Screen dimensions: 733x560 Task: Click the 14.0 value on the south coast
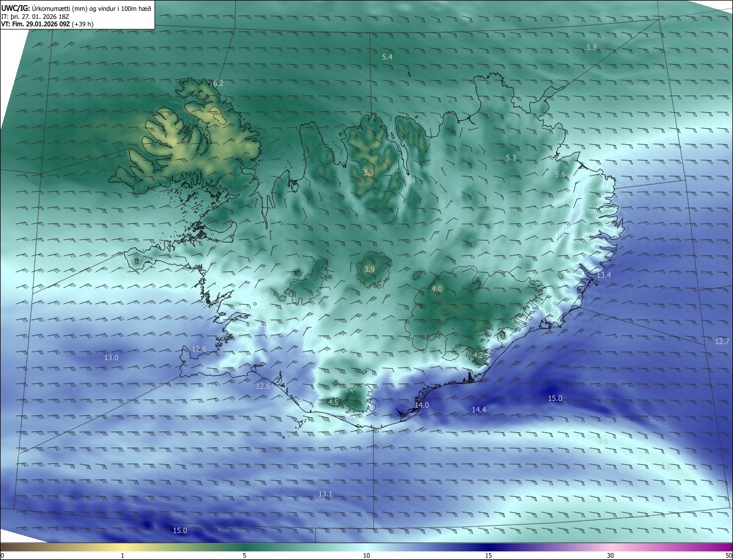(421, 405)
